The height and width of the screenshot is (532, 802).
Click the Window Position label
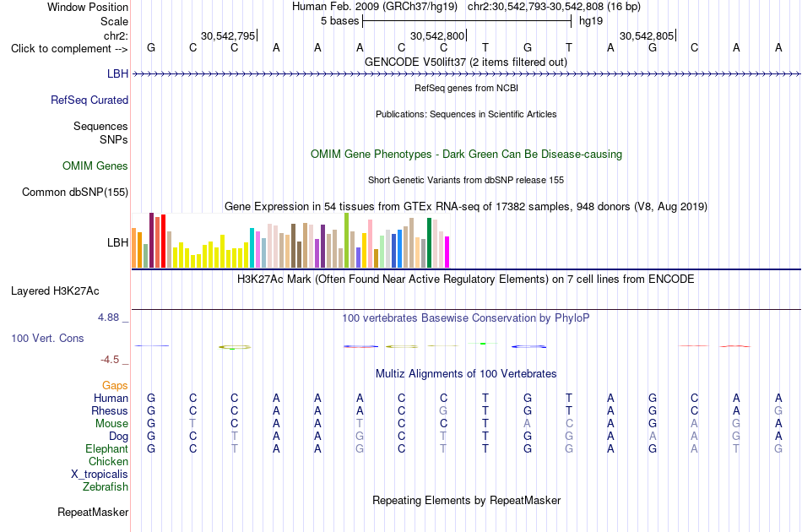[88, 7]
